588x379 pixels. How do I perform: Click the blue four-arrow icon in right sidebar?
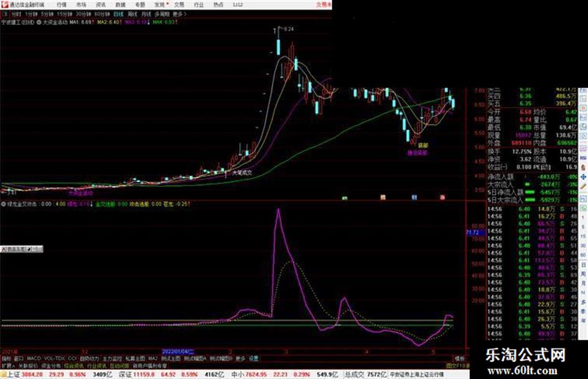583,177
